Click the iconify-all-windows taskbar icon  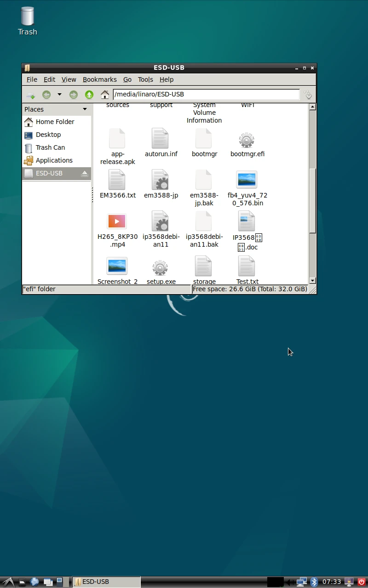[48, 582]
